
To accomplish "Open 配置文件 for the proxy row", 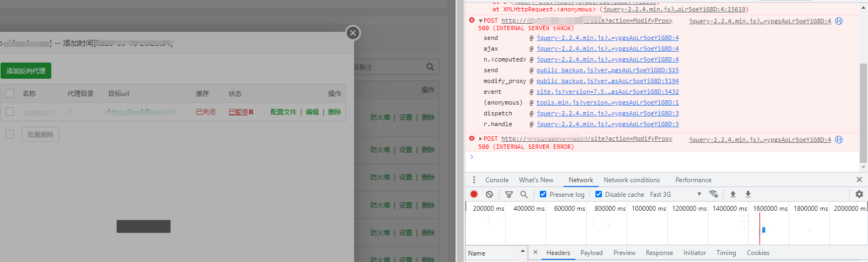I will click(x=283, y=112).
